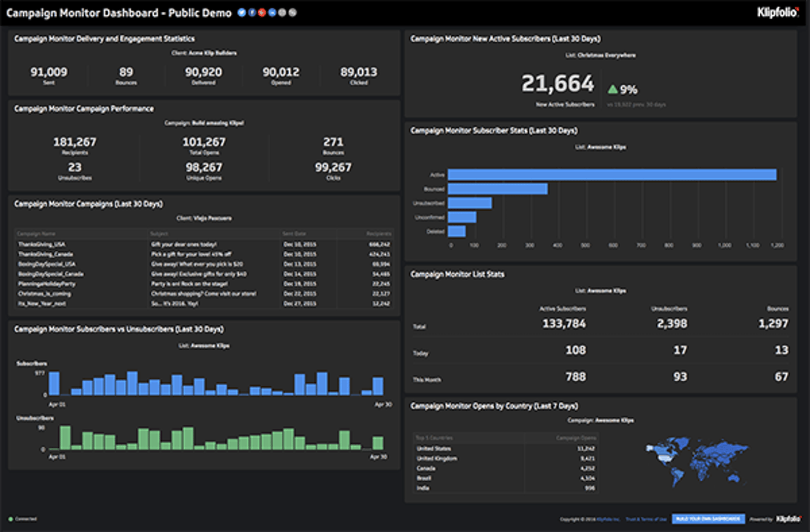Click the Bounced bar in Subscriber Stats chart
810x532 pixels.
[x=498, y=189]
